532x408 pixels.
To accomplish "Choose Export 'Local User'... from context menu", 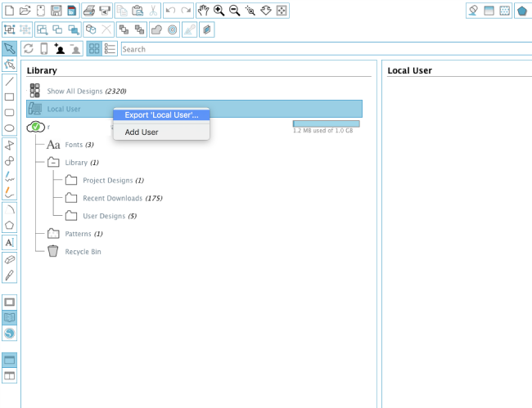I will pyautogui.click(x=161, y=114).
